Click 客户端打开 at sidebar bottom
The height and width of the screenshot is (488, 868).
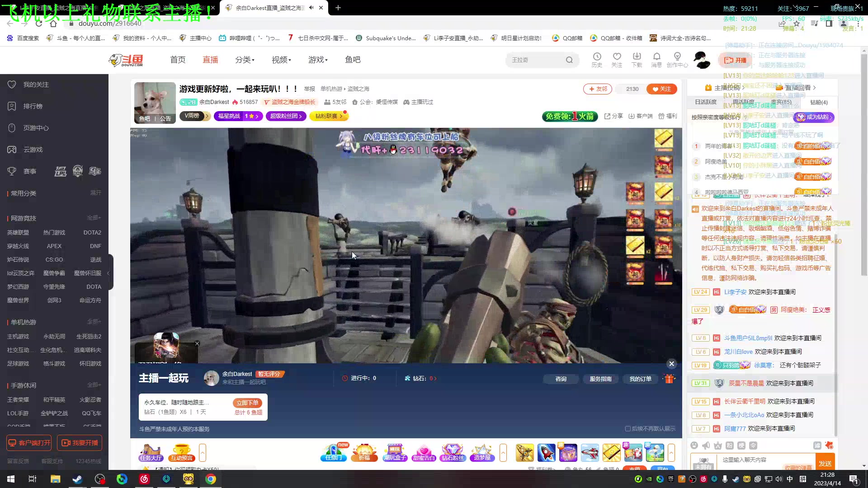point(29,443)
